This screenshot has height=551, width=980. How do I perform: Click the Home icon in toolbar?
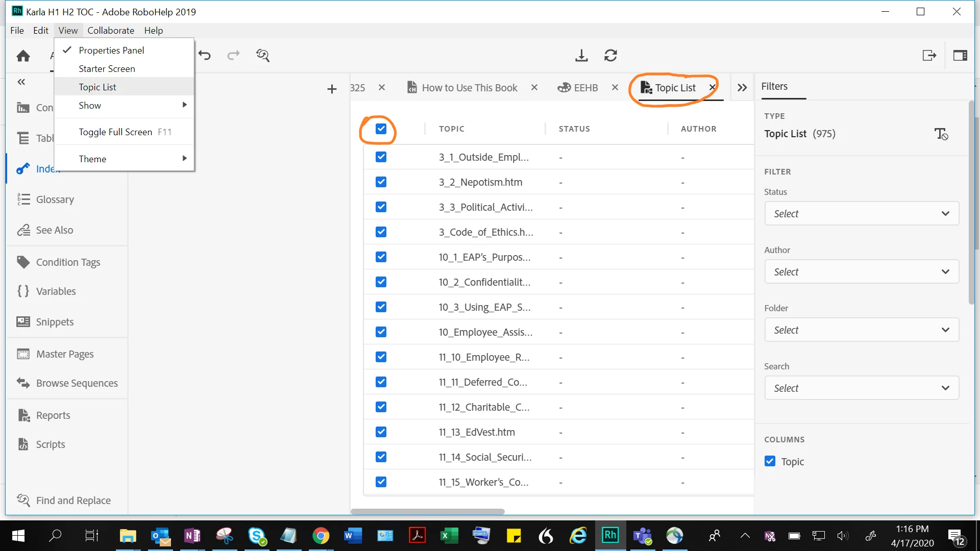click(23, 56)
